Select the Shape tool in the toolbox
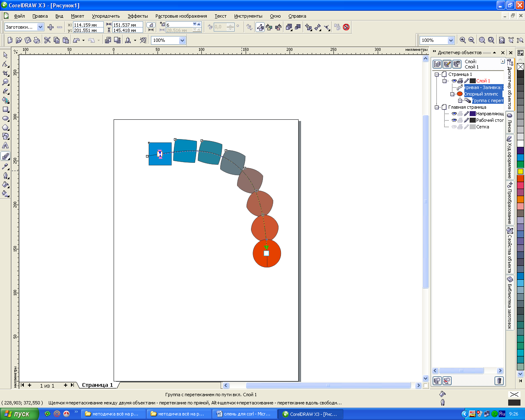The image size is (525, 420). (x=5, y=64)
